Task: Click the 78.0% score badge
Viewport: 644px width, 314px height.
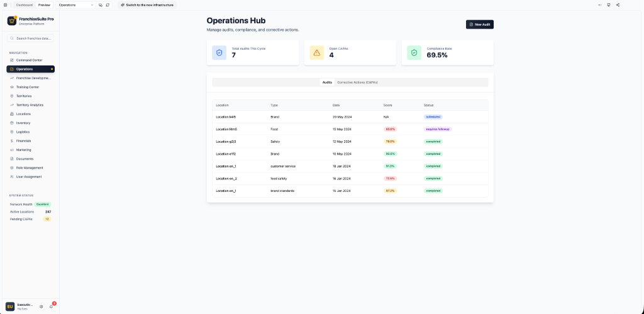Action: pos(390,142)
